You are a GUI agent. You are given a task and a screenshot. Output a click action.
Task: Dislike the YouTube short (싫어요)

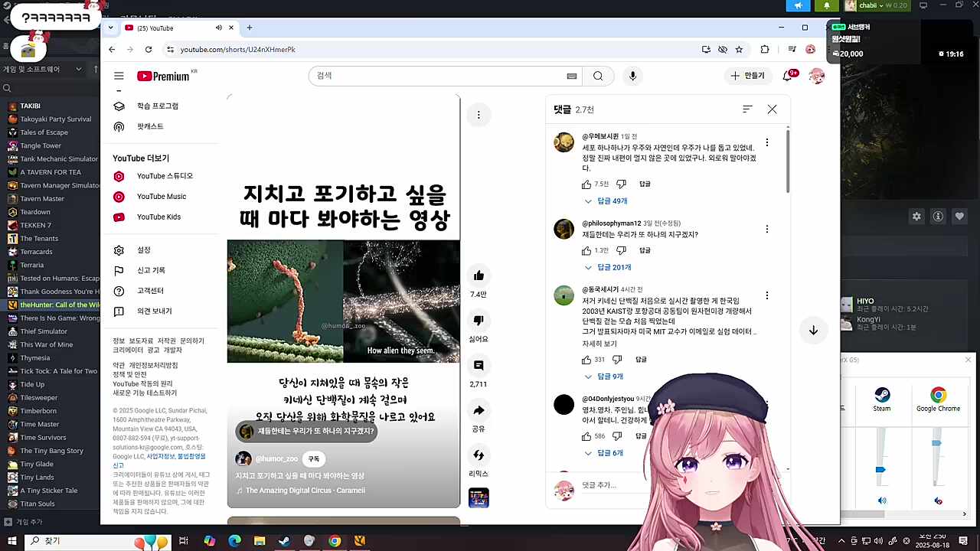point(479,321)
